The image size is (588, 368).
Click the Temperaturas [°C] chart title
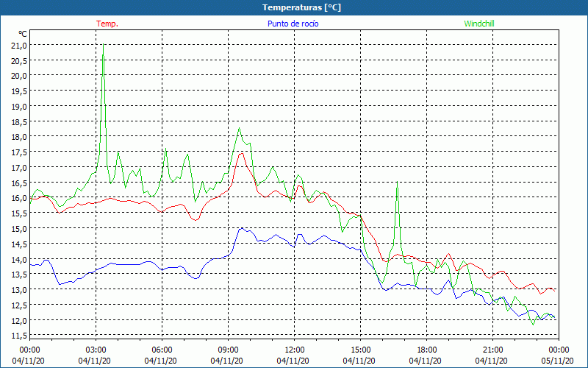click(301, 7)
